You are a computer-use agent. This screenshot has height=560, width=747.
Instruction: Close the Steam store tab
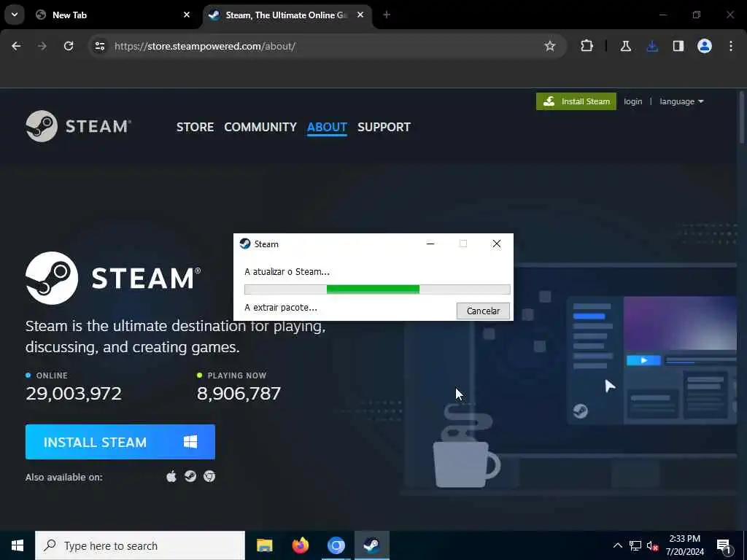tap(360, 15)
